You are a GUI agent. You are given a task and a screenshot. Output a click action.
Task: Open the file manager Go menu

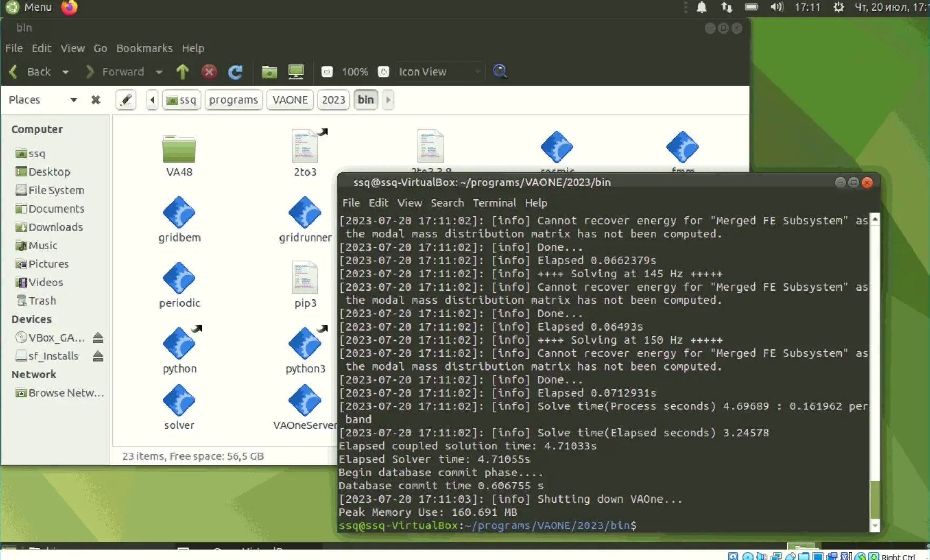[x=101, y=48]
